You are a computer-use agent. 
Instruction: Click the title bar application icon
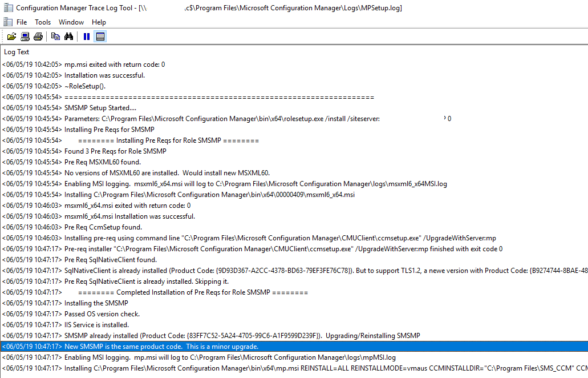coord(8,8)
